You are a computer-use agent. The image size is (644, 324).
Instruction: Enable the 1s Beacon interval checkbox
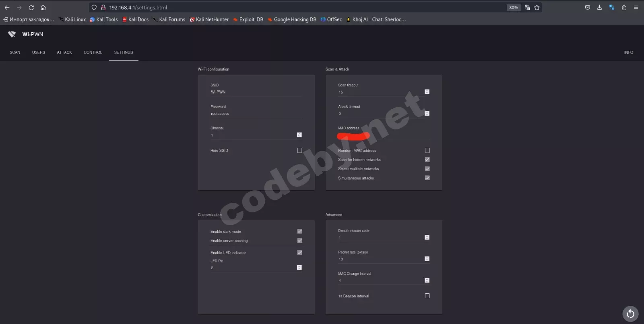point(427,296)
